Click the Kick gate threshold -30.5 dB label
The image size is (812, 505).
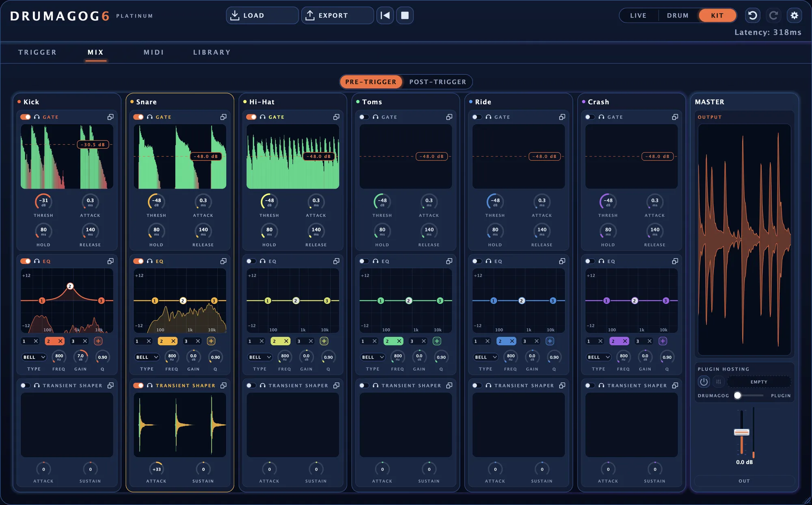[93, 145]
